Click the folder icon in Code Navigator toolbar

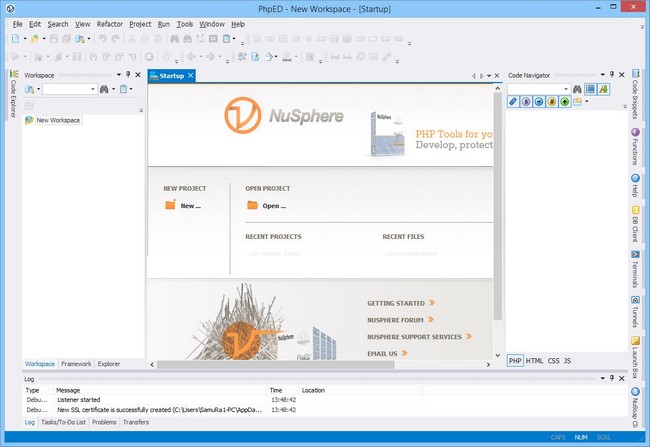(577, 102)
